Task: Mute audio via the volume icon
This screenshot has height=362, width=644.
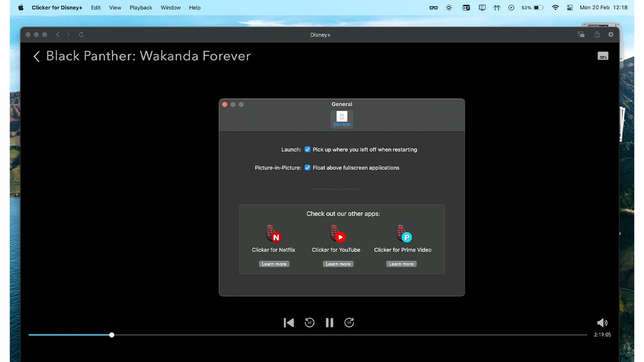Action: [602, 322]
